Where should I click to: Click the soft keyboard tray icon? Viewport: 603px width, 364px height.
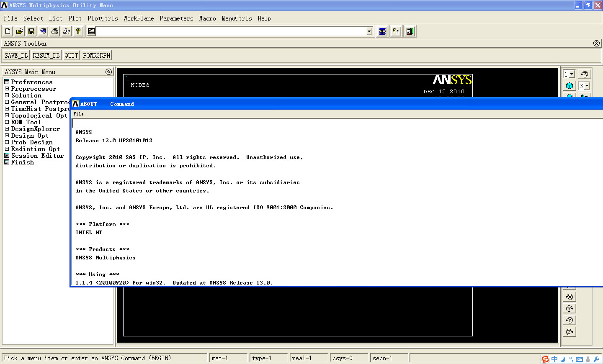coord(579,359)
